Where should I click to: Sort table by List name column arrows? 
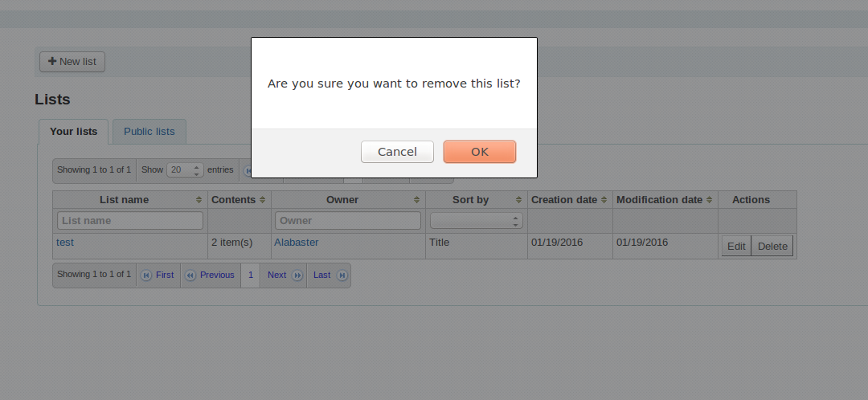coord(199,200)
